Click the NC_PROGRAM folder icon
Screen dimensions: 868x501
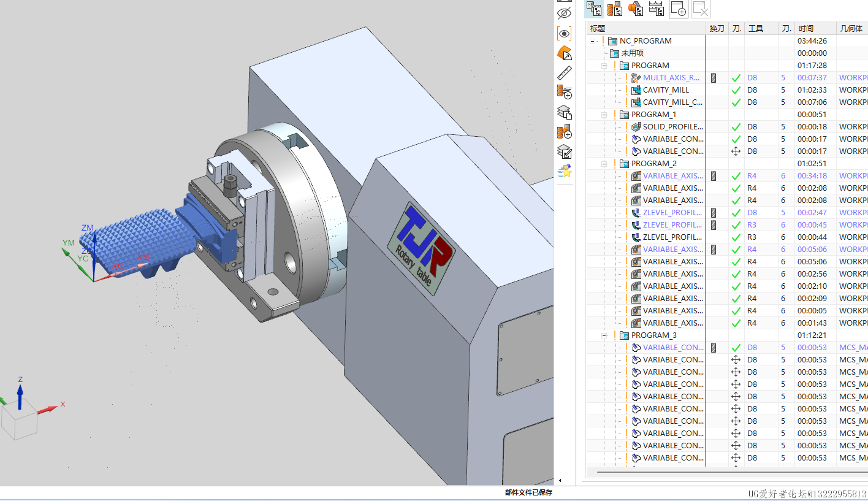tap(612, 41)
